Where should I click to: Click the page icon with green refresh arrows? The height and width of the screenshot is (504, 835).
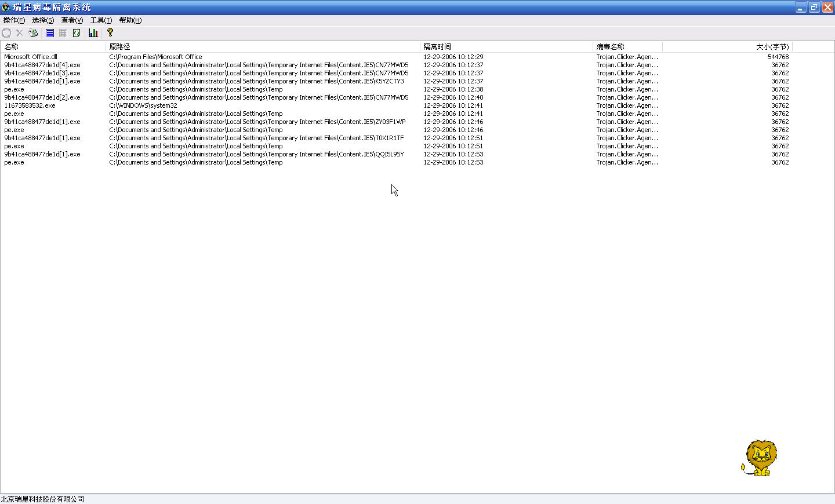pyautogui.click(x=77, y=33)
